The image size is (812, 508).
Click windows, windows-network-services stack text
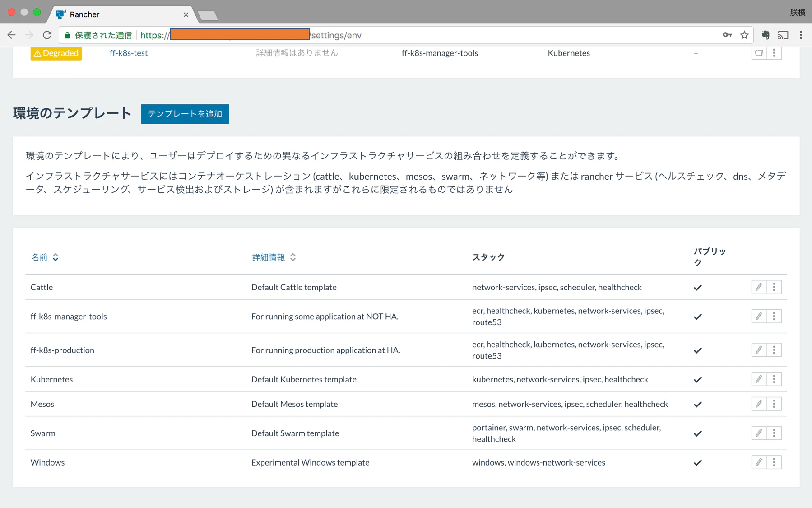[x=538, y=462]
